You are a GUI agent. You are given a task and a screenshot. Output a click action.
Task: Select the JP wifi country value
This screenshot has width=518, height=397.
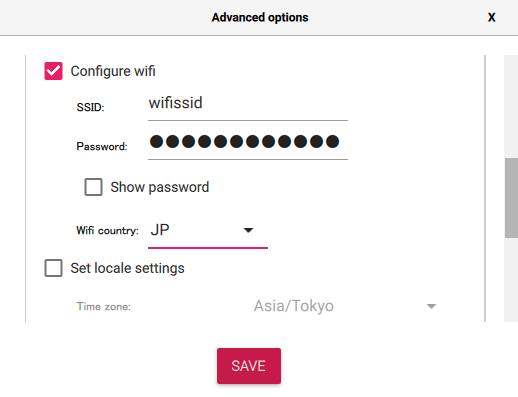tap(160, 230)
